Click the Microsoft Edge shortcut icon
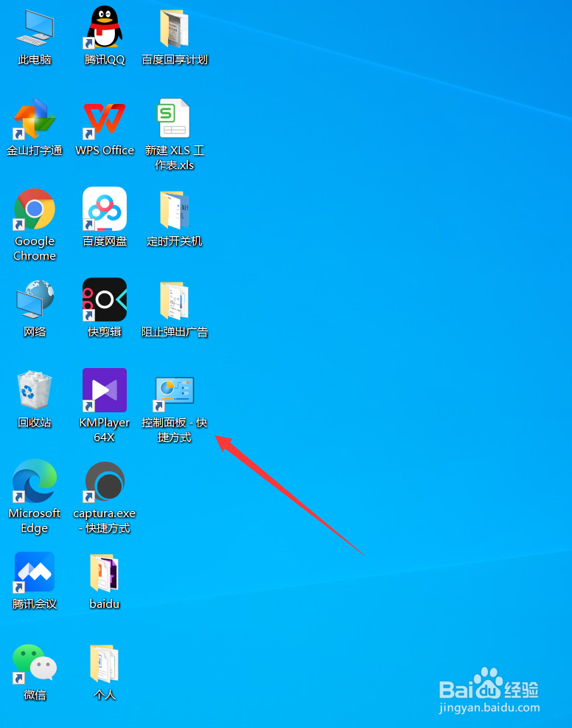 pos(35,481)
